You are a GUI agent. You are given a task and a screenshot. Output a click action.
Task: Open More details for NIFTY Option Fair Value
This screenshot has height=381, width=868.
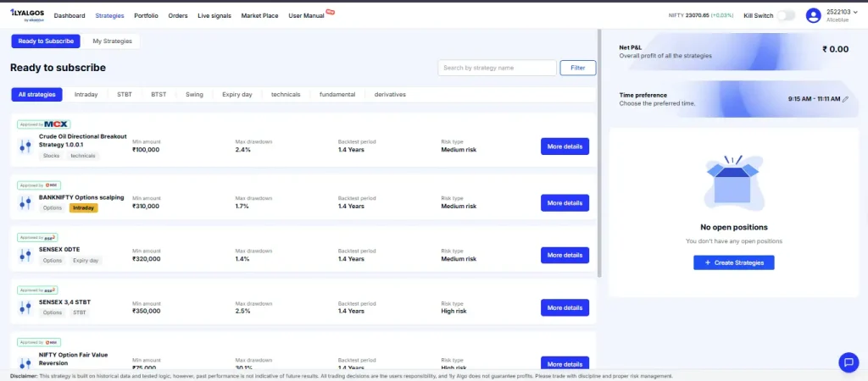[x=565, y=363]
